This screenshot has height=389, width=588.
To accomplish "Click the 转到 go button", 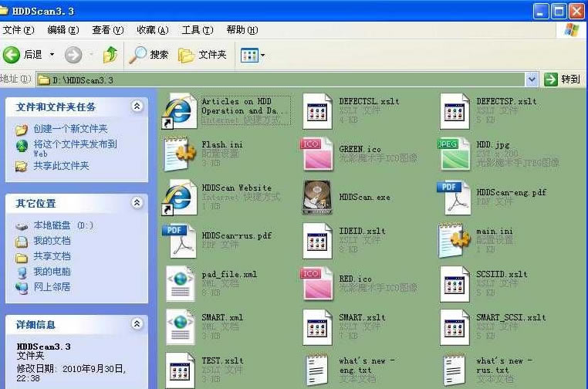I will 563,79.
